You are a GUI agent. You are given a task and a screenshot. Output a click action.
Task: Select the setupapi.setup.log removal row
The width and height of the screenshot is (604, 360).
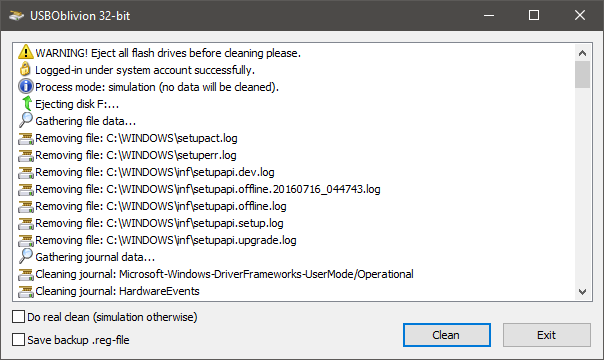[159, 223]
